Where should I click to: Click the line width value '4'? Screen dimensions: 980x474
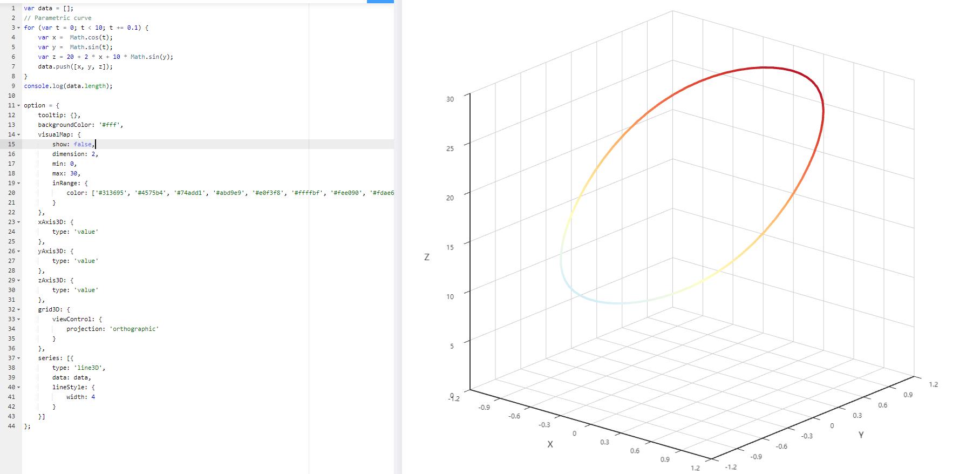(93, 397)
